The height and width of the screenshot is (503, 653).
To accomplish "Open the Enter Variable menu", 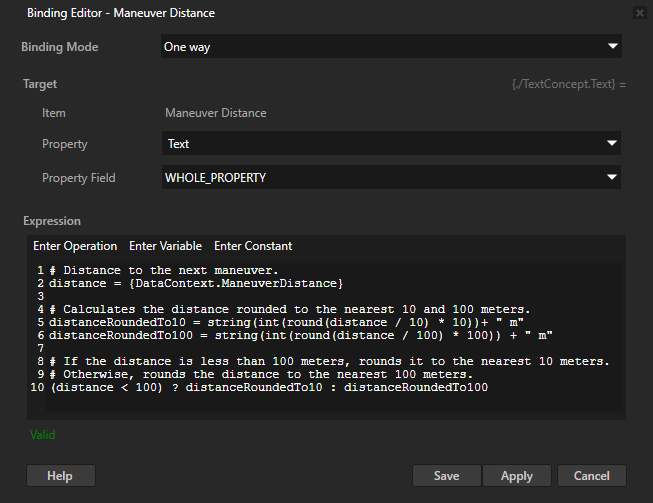I will pos(165,246).
